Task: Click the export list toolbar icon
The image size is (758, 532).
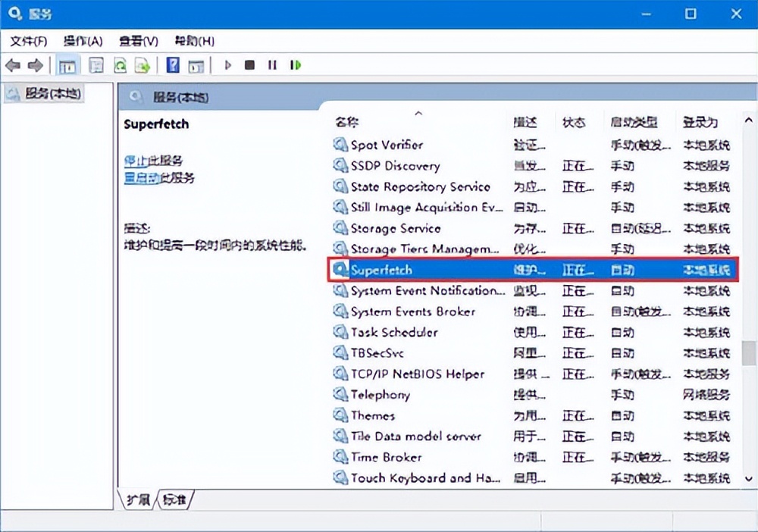Action: 142,65
